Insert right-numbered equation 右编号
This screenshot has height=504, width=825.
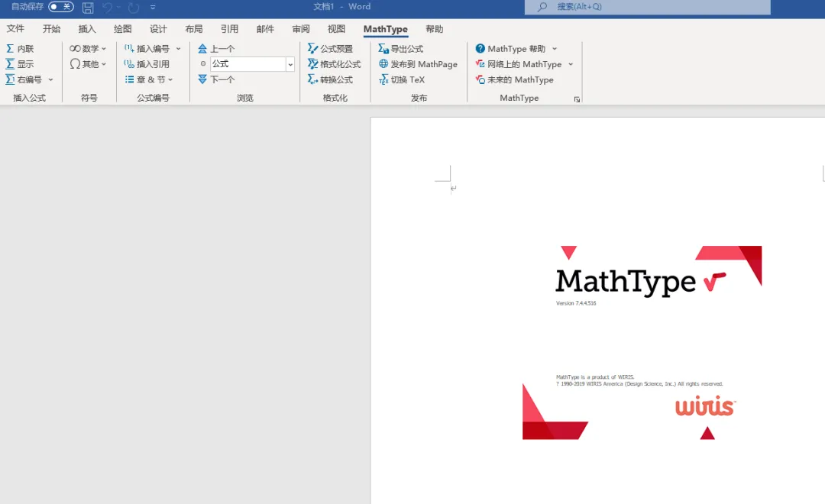tap(24, 79)
